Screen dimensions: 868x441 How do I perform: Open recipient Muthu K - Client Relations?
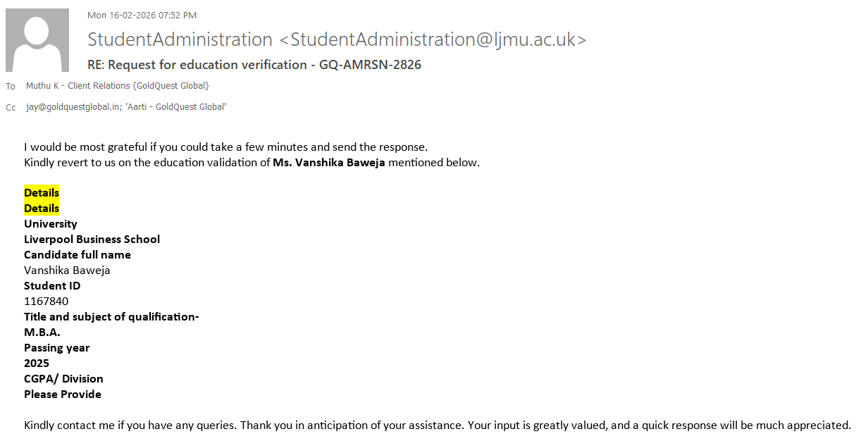pyautogui.click(x=118, y=86)
